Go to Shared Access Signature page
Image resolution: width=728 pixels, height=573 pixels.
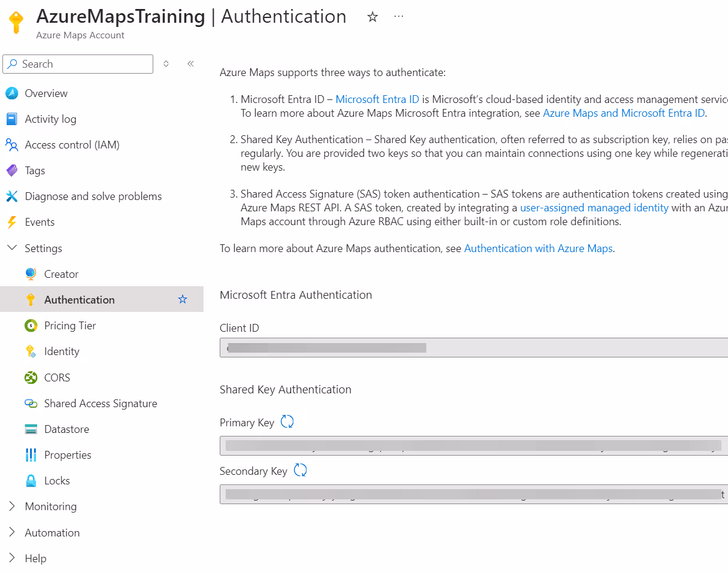(100, 404)
